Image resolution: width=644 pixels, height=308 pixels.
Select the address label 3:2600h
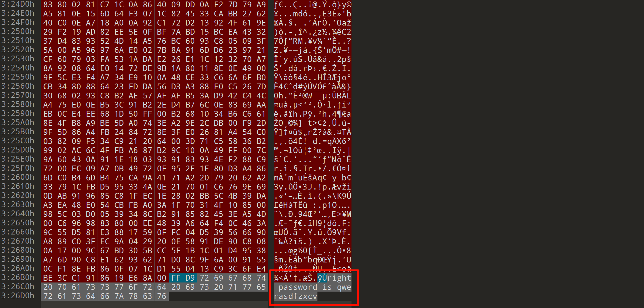click(18, 177)
